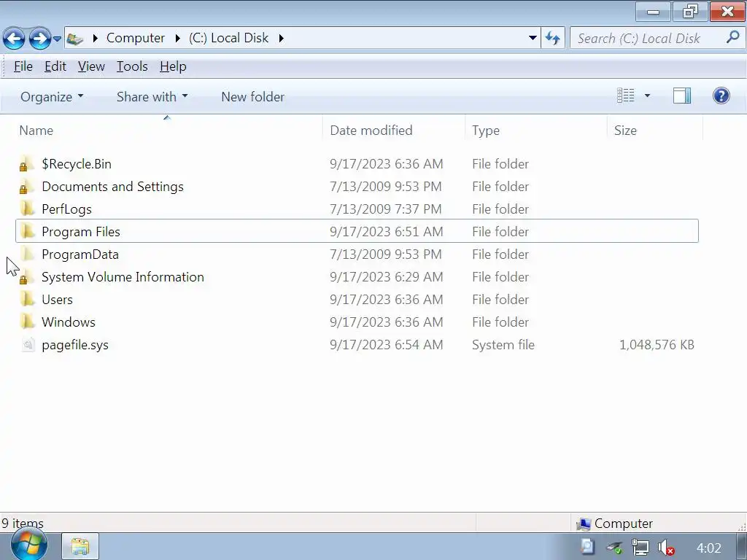The width and height of the screenshot is (747, 560).
Task: Select (C:) Local Disk breadcrumb
Action: coord(228,38)
